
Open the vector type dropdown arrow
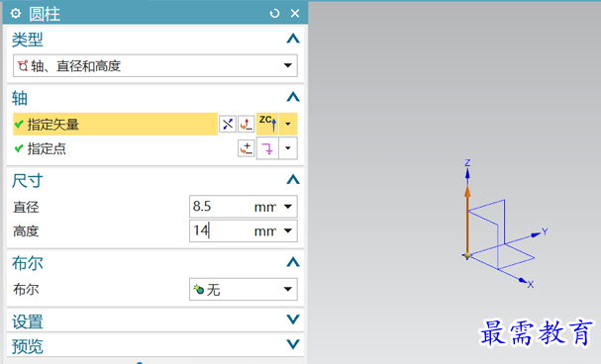[x=288, y=124]
